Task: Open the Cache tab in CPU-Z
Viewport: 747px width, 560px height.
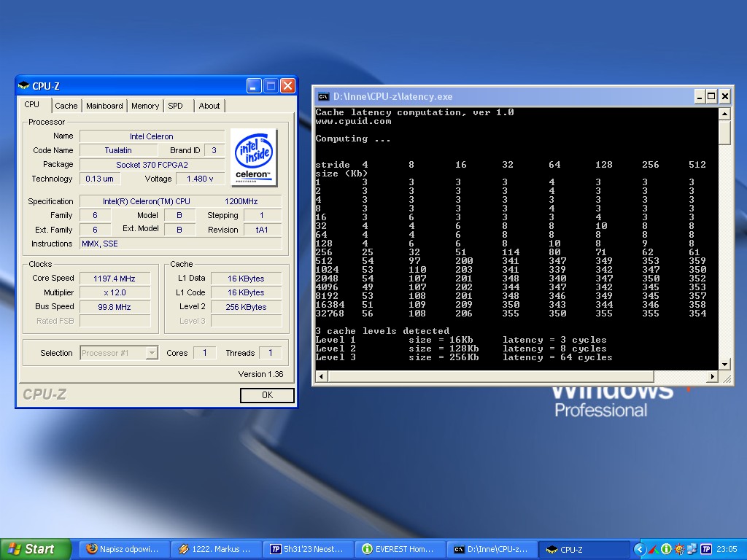Action: coord(66,106)
